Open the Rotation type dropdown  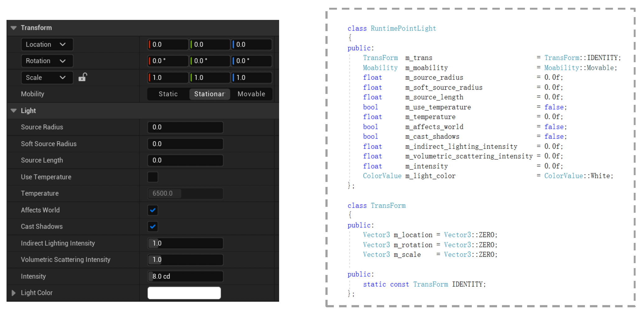pos(47,61)
